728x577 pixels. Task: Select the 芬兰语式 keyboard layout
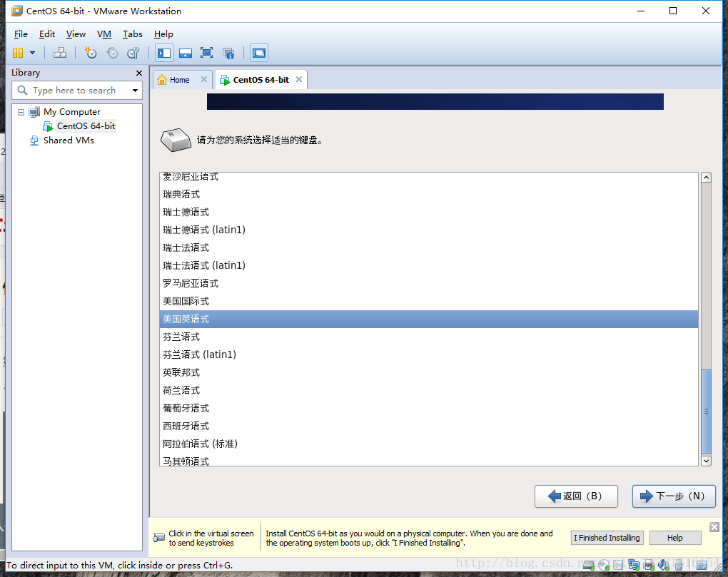tap(428, 337)
